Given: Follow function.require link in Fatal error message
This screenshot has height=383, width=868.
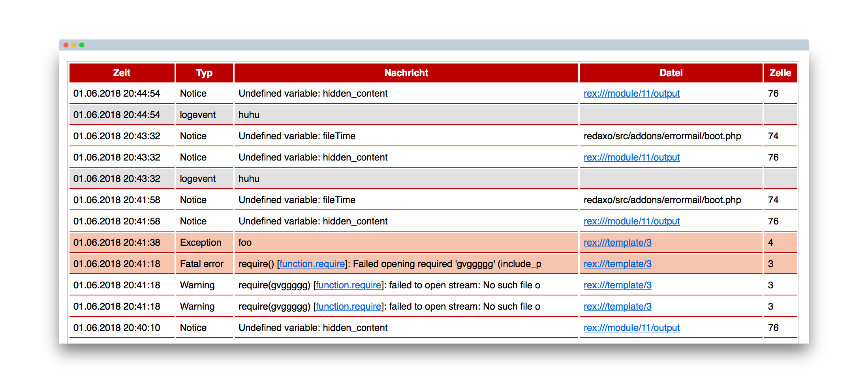Looking at the screenshot, I should pyautogui.click(x=312, y=264).
